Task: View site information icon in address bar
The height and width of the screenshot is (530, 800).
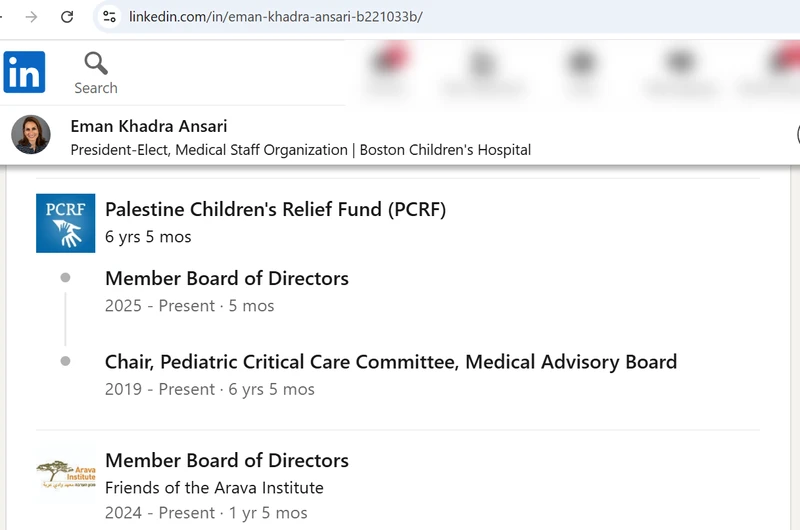Action: pyautogui.click(x=110, y=17)
